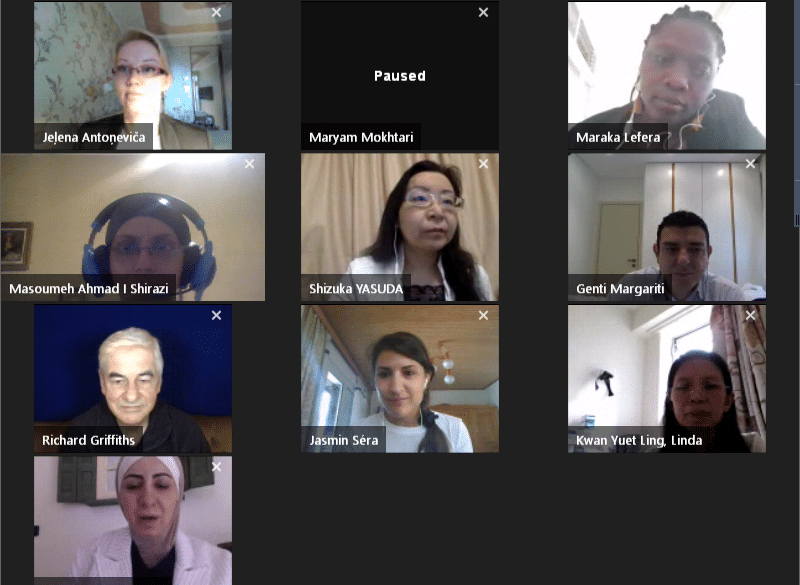The height and width of the screenshot is (585, 800).
Task: Select Shizuka YASUDA's video thumbnail
Action: coord(400,227)
